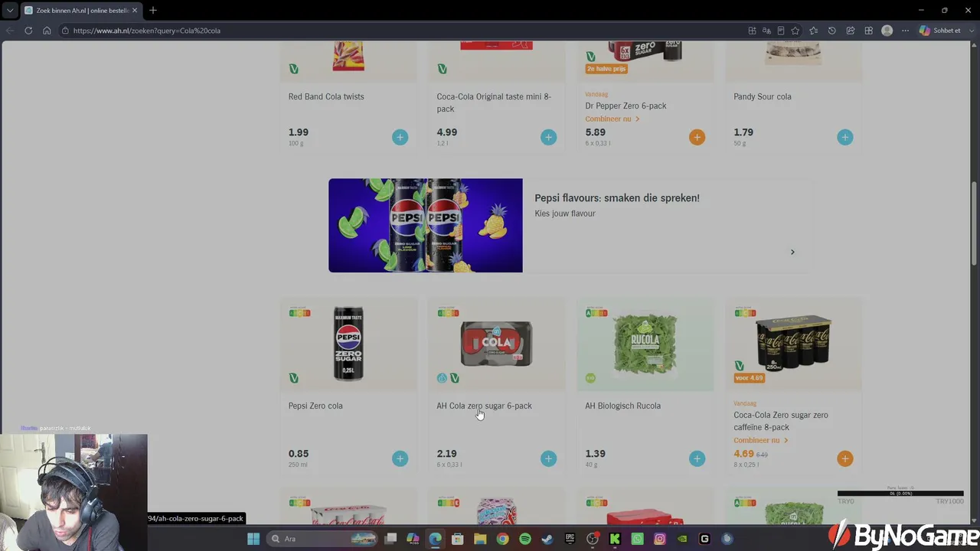Screen dimensions: 980x551
Task: Open the tab actions dropdown
Action: point(10,10)
